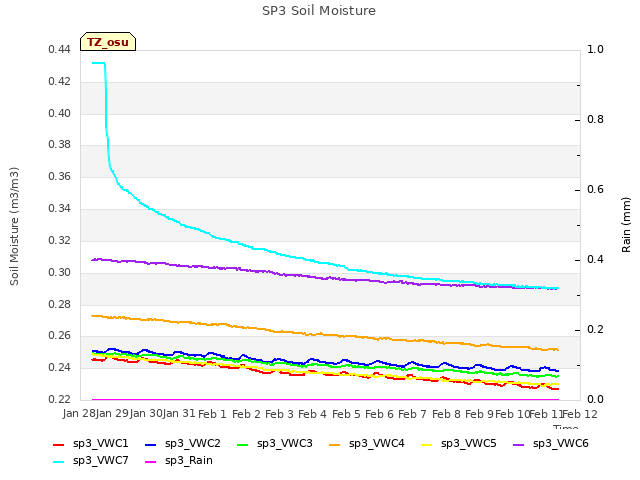This screenshot has height=480, width=640.
Task: Click the green sp3_VWC3 legend swatch
Action: [x=242, y=444]
